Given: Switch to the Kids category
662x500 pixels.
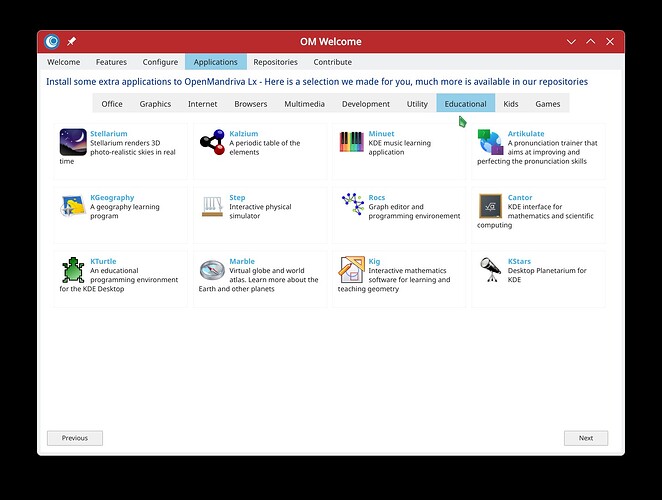Looking at the screenshot, I should click(510, 104).
